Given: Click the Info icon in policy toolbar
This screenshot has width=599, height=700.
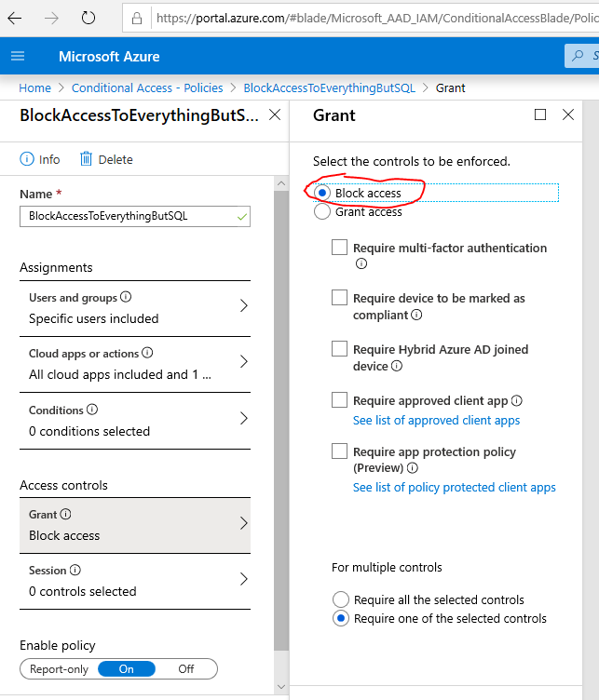Looking at the screenshot, I should tap(27, 159).
